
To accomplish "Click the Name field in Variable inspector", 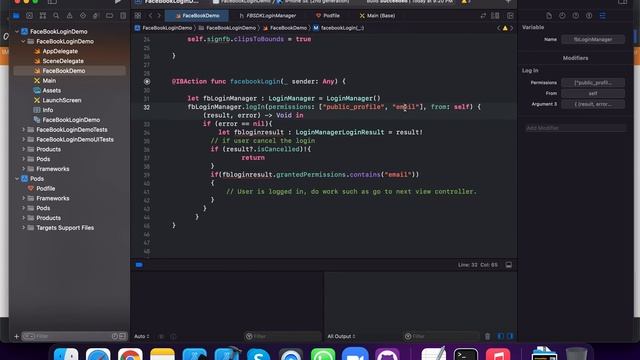I will tap(593, 40).
